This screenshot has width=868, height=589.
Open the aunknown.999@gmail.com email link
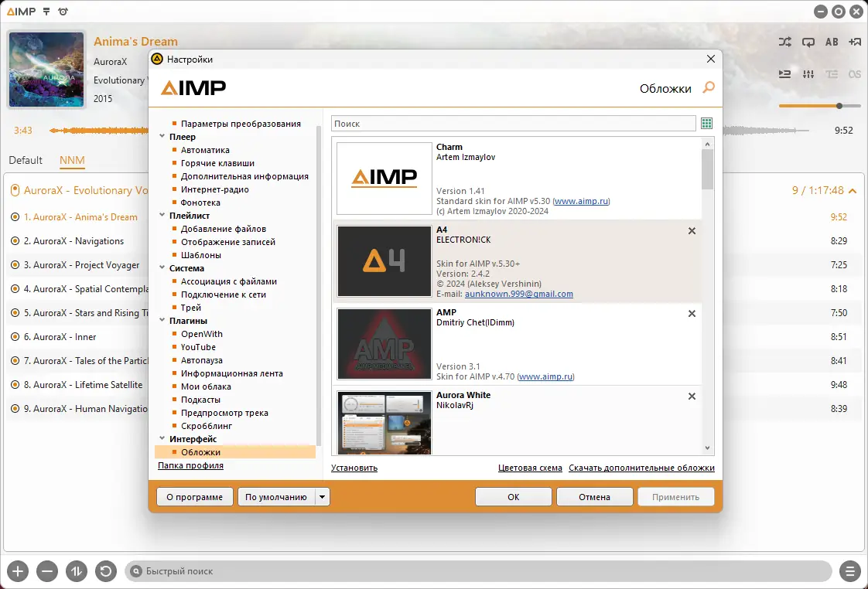pos(518,294)
